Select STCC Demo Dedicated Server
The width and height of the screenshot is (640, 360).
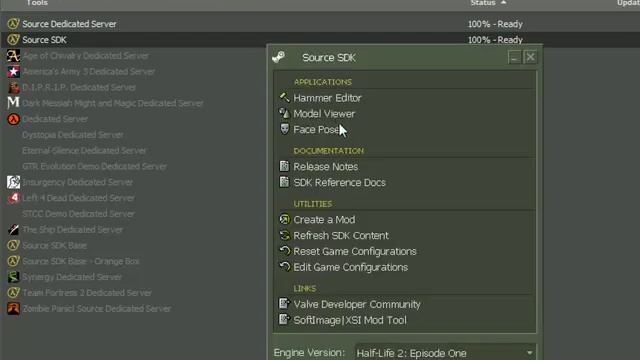tap(78, 214)
